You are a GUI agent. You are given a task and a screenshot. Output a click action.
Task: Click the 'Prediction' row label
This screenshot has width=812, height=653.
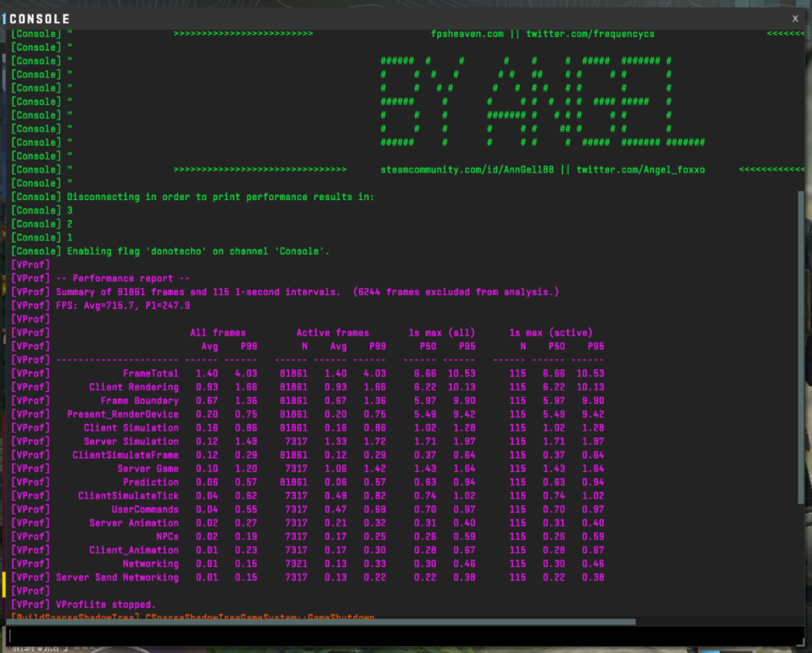pyautogui.click(x=151, y=482)
